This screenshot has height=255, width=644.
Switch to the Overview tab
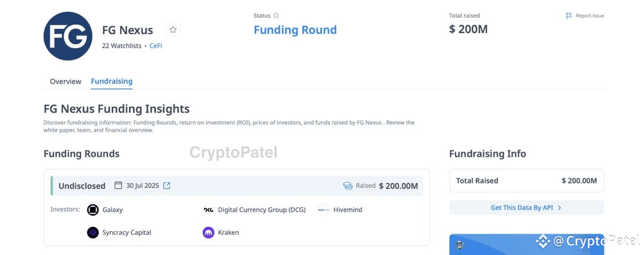coord(65,81)
